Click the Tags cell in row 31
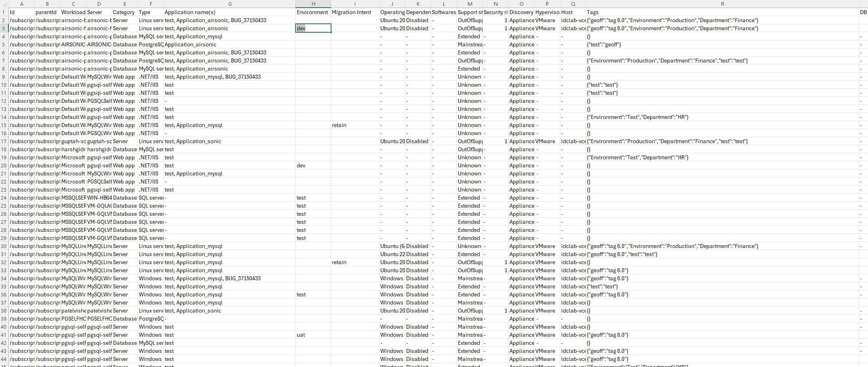Screen dimensions: 868x367 (x=722, y=254)
